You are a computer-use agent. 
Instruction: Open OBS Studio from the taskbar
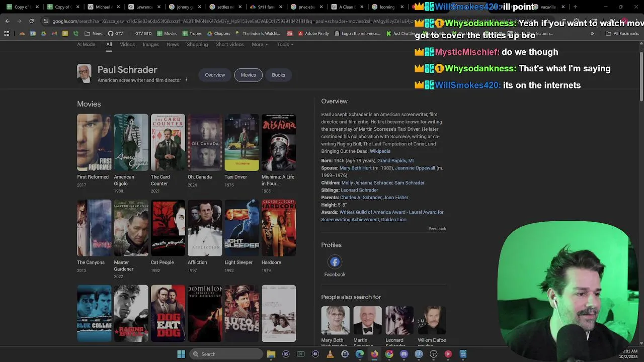[x=434, y=354]
